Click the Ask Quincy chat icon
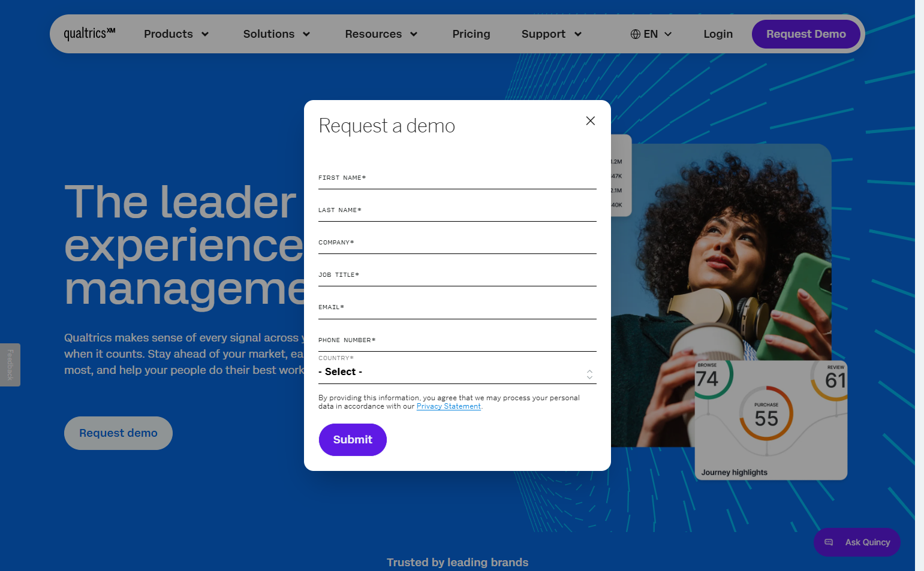Image resolution: width=924 pixels, height=571 pixels. (x=829, y=542)
